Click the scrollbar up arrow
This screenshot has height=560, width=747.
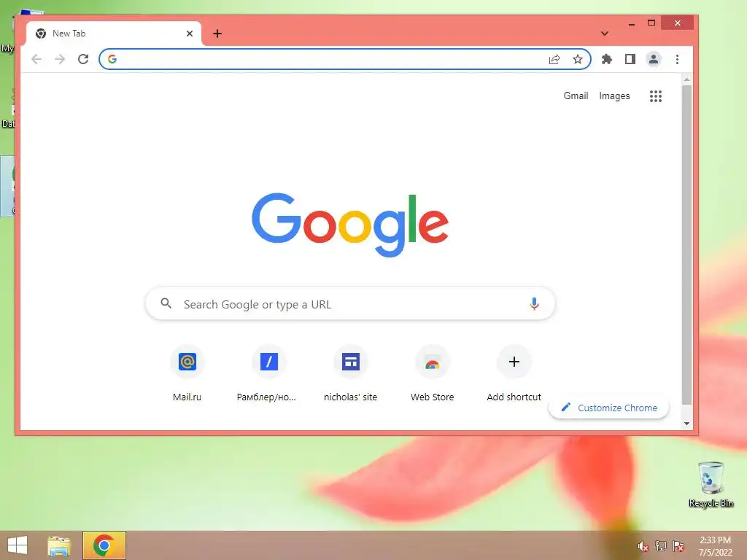[x=686, y=79]
